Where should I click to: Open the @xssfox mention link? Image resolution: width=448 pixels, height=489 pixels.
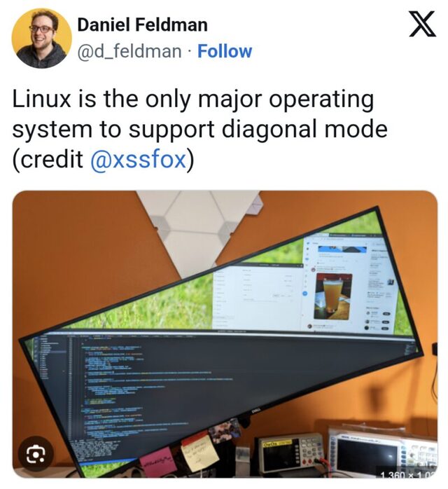point(138,158)
